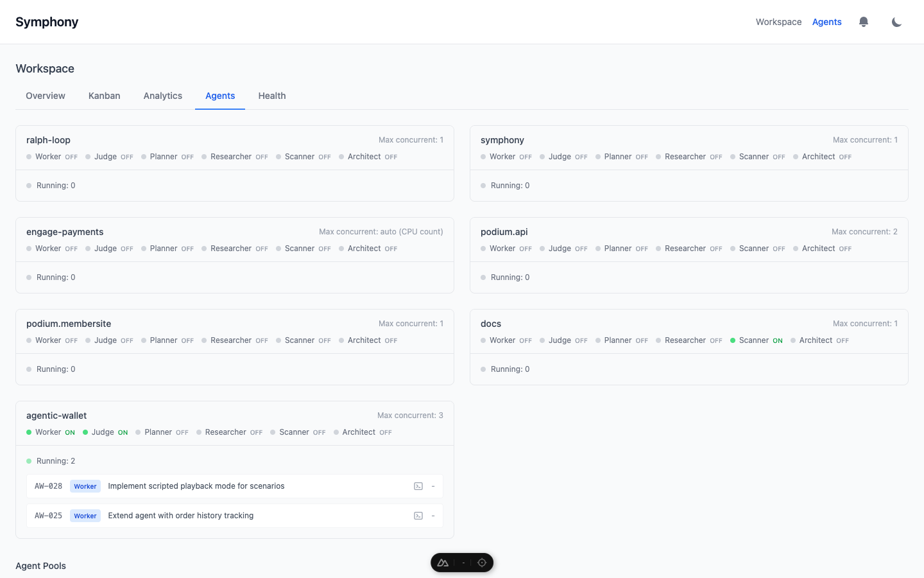
Task: Click the mountains icon in the floating bar
Action: [443, 562]
